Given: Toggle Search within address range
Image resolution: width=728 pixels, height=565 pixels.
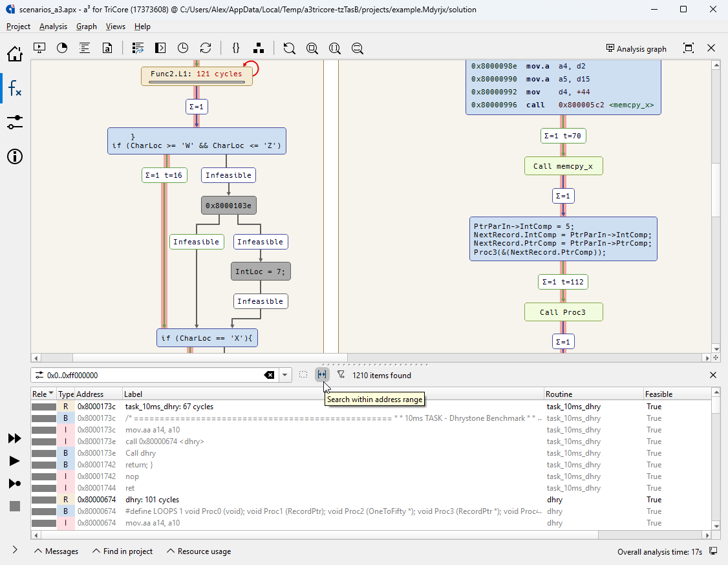Looking at the screenshot, I should [322, 375].
